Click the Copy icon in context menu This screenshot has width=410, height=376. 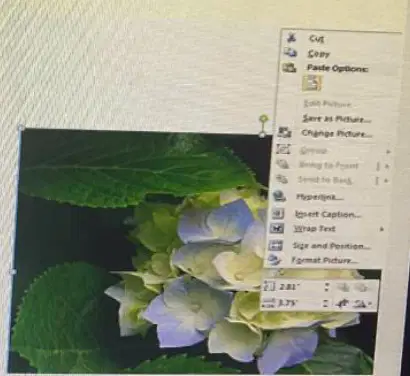[x=290, y=53]
